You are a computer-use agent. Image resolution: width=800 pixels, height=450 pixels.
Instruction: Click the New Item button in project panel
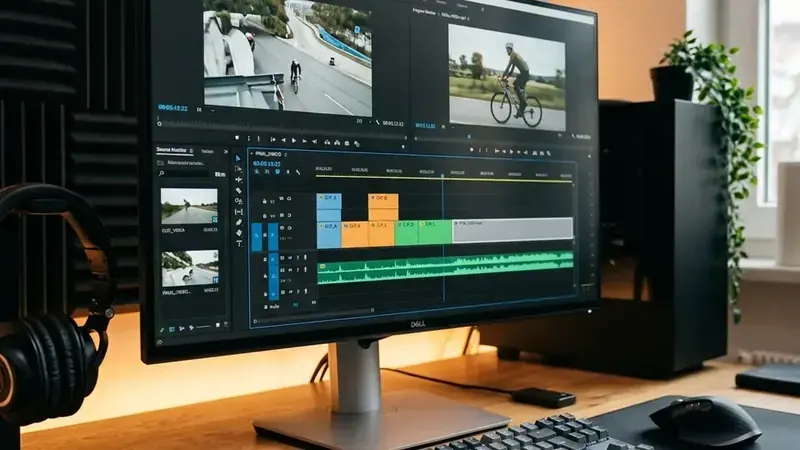click(218, 324)
